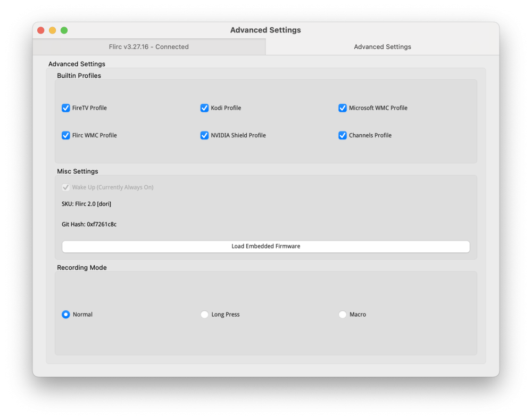Switch to the Advanced Settings tab

tap(383, 47)
